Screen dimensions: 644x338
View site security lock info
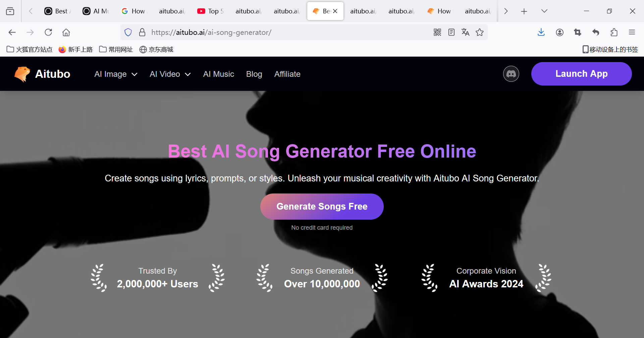click(x=142, y=32)
